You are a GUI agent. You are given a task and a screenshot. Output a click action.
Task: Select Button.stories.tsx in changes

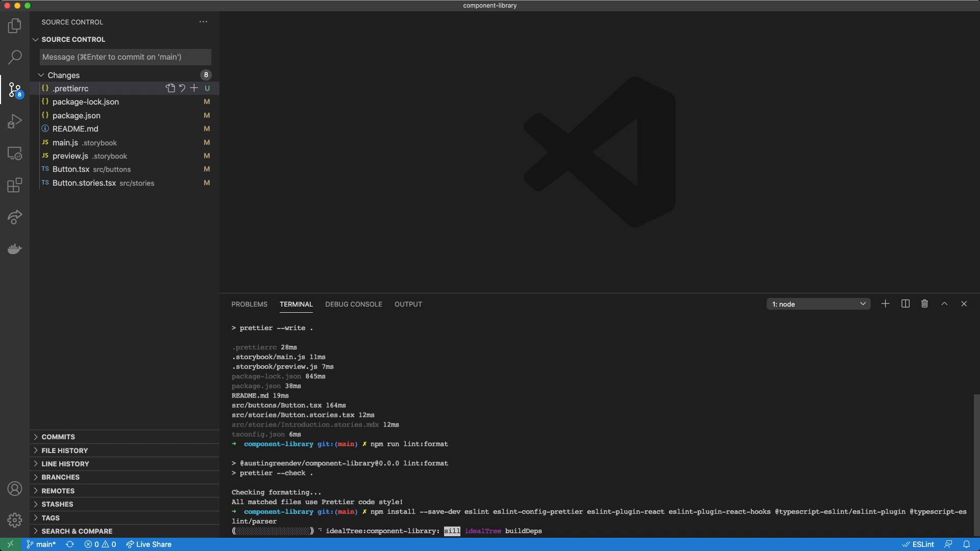pyautogui.click(x=125, y=183)
